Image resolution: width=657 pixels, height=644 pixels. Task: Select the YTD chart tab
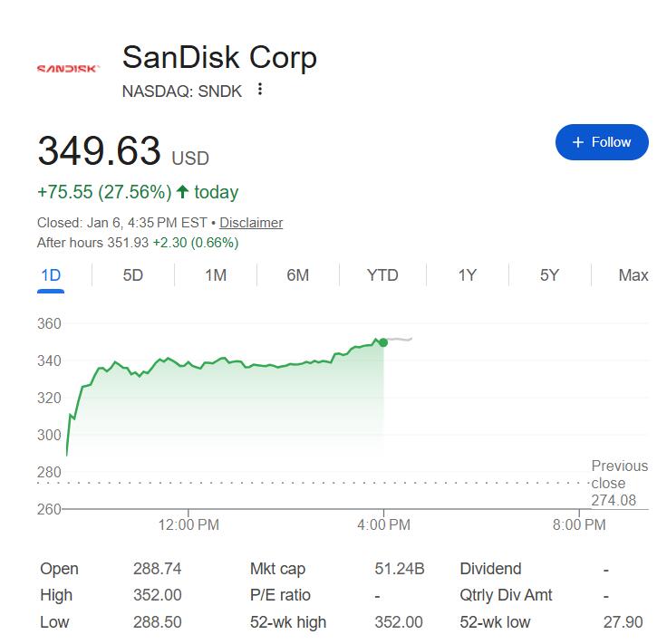click(382, 275)
